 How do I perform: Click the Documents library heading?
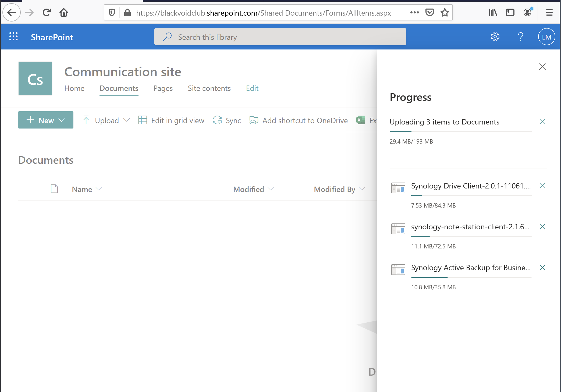[46, 160]
